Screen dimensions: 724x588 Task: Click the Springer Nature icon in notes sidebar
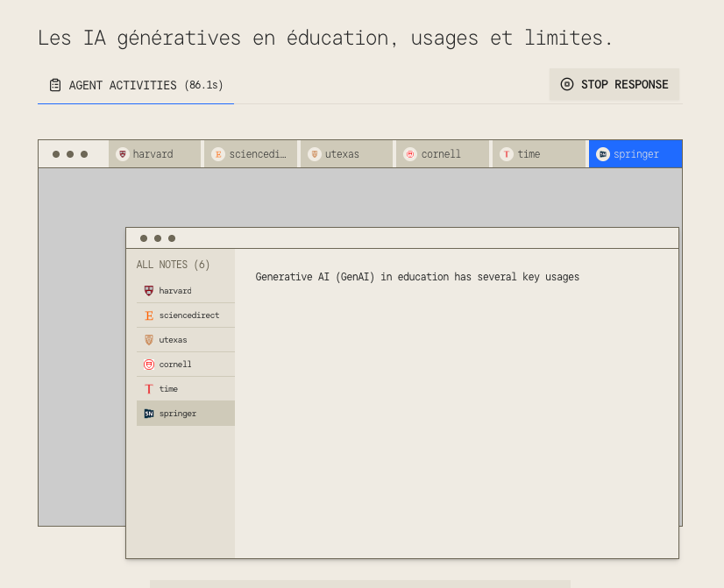(149, 414)
